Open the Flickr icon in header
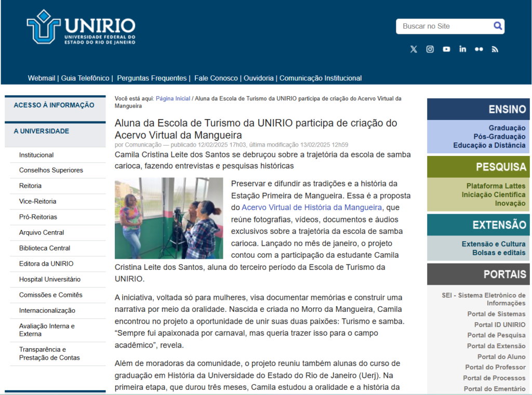The height and width of the screenshot is (395, 532). coord(478,49)
